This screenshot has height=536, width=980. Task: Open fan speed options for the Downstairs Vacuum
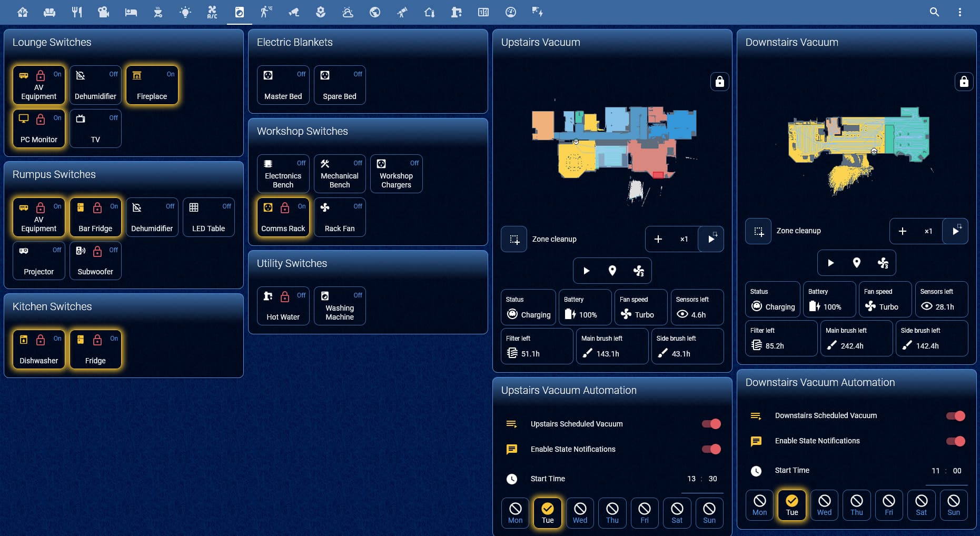[883, 263]
